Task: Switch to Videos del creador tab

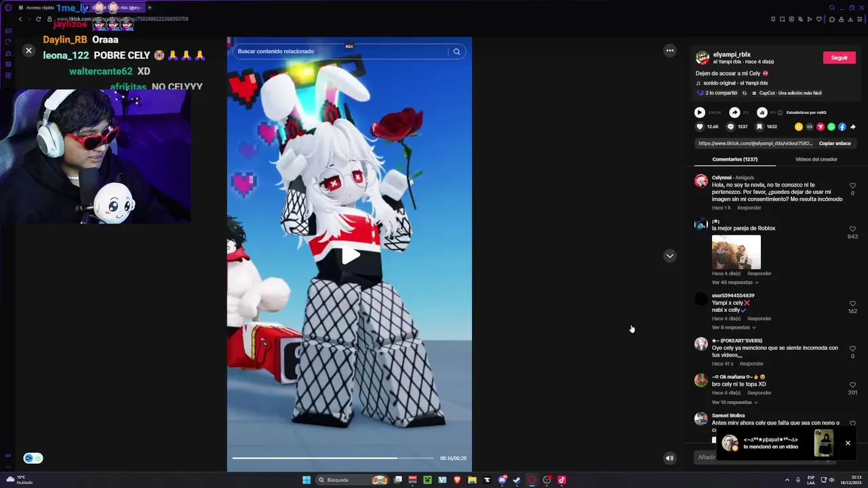Action: (816, 159)
